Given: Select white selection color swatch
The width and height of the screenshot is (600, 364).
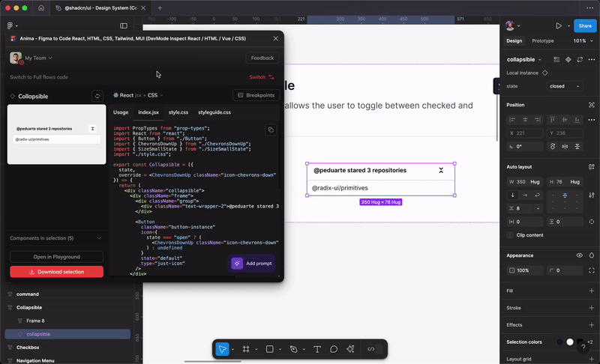Looking at the screenshot, I should tap(570, 342).
